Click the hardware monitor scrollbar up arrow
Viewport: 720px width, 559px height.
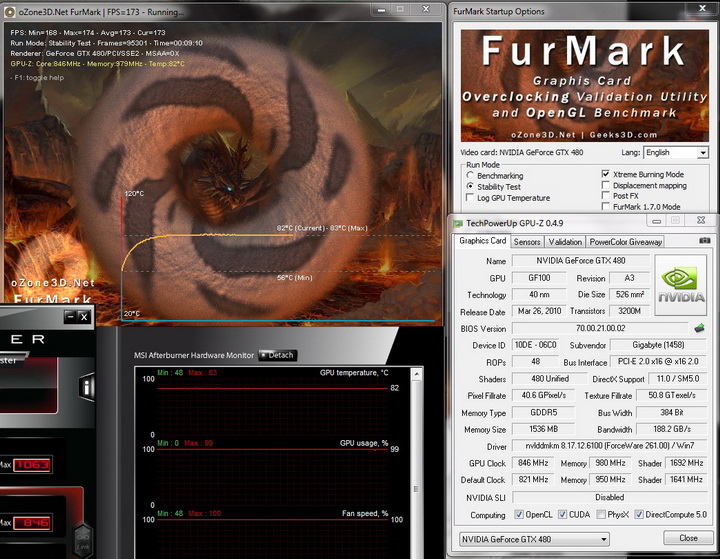tap(416, 374)
